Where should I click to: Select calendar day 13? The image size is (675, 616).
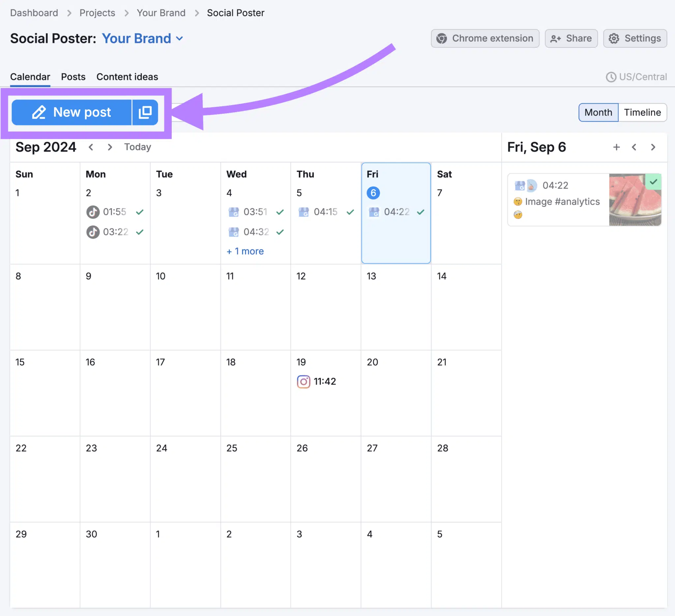click(371, 276)
